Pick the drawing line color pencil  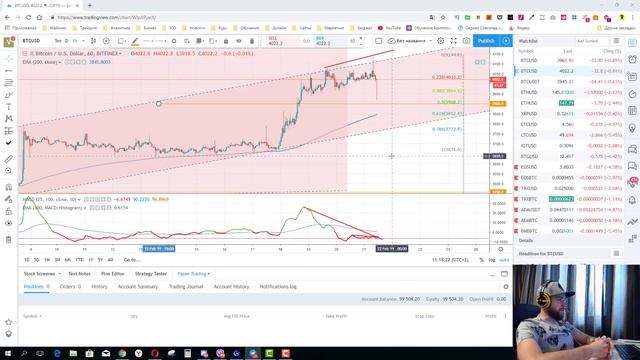pyautogui.click(x=135, y=41)
